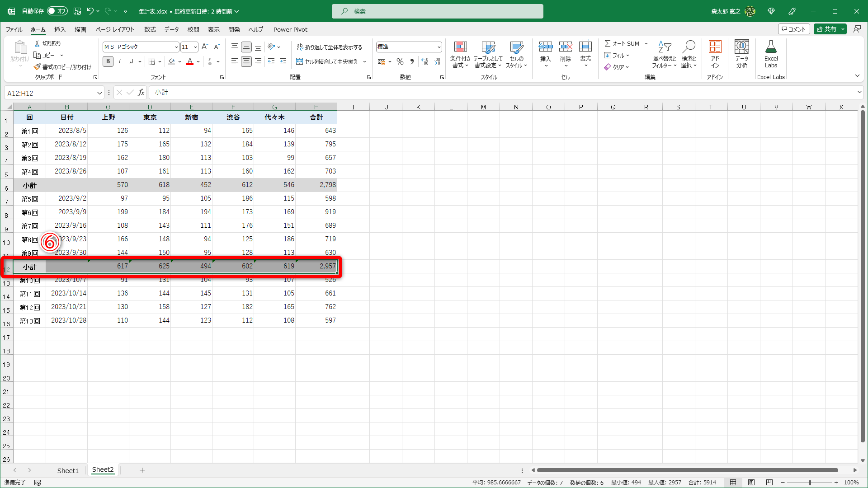Toggle the AutoSave switch
Viewport: 868px width, 488px height.
pos(57,11)
